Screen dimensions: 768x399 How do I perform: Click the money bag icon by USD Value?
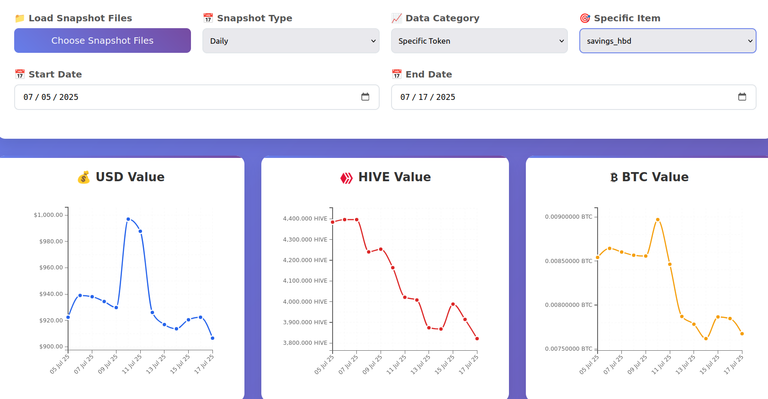point(84,177)
